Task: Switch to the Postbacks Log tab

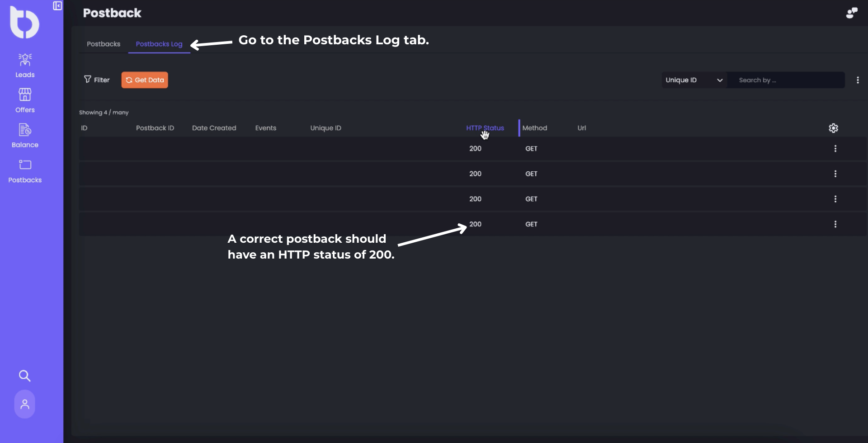Action: tap(159, 44)
